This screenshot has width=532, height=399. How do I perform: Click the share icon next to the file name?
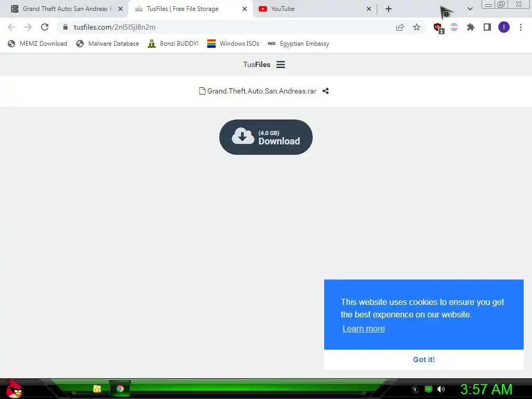(325, 91)
